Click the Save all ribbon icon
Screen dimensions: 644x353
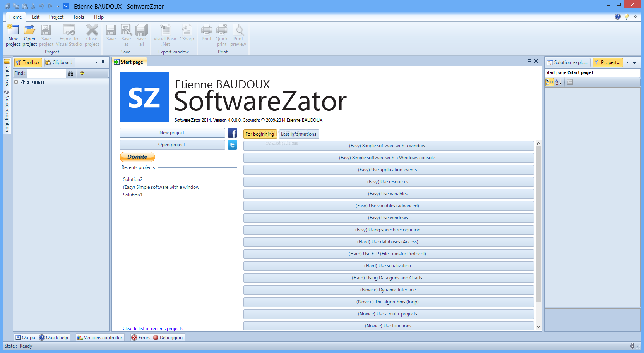pos(141,35)
